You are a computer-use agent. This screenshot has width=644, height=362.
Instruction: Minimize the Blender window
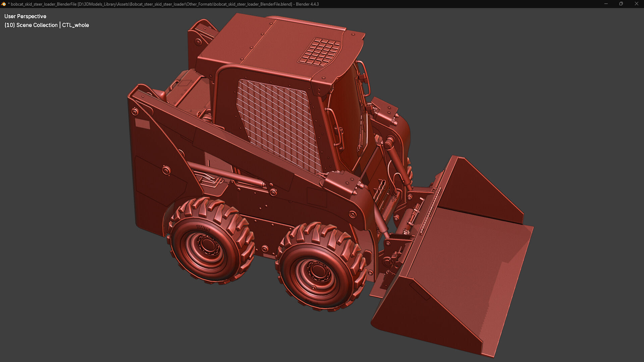tap(606, 4)
